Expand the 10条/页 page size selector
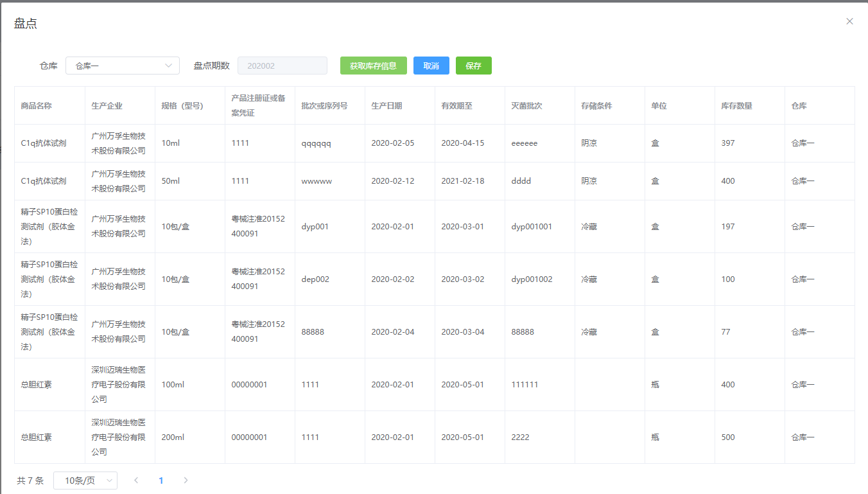 pos(85,481)
